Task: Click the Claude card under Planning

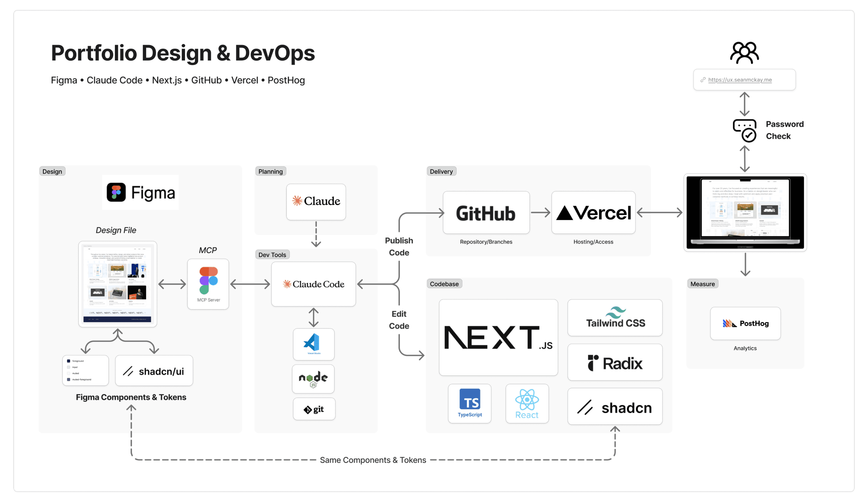Action: point(316,202)
